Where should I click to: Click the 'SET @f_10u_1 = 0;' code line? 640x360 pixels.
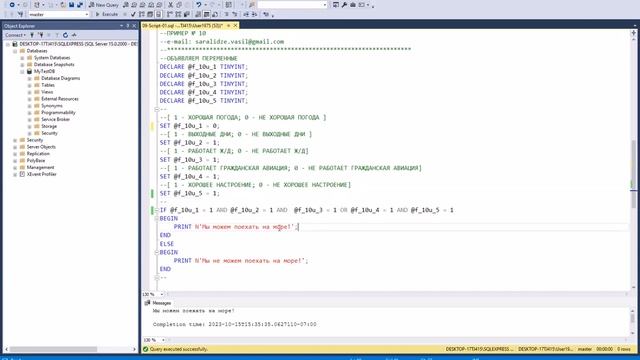pyautogui.click(x=189, y=126)
